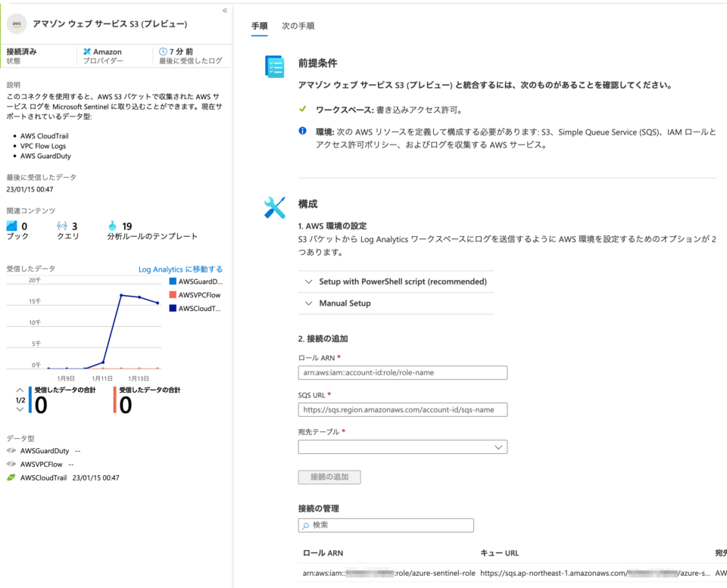Screen dimensions: 727x588
Task: Toggle the AWSGuardD legend entry
Action: click(192, 281)
